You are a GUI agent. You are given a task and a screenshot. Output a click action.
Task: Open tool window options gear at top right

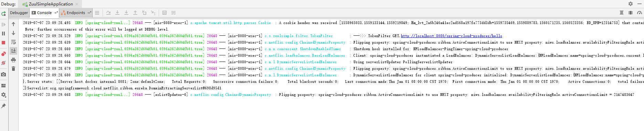[630, 4]
